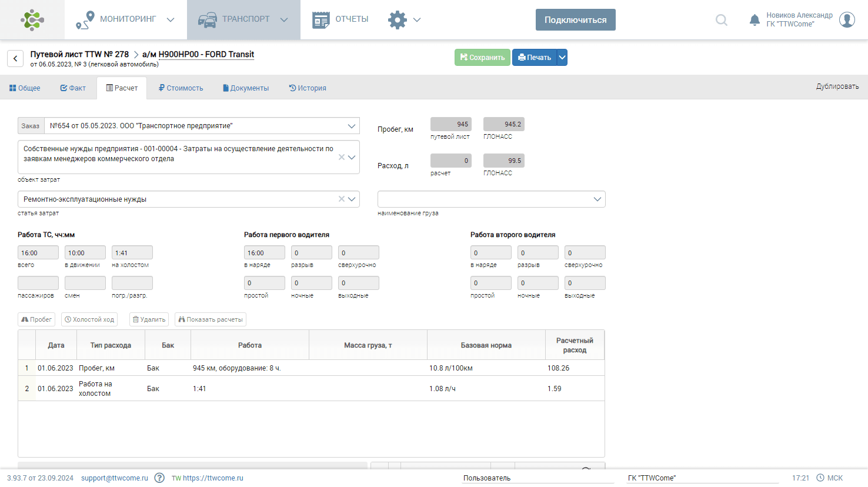Click the search magnifier icon
The image size is (868, 487).
(722, 20)
